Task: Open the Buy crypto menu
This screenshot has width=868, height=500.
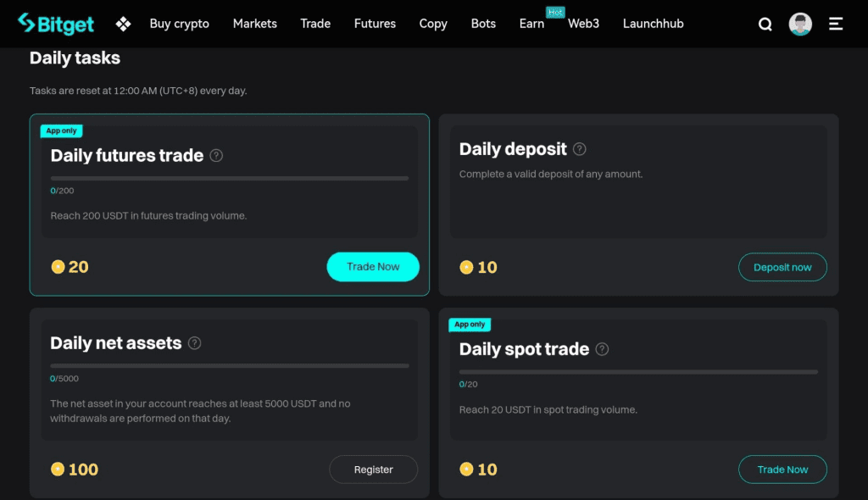Action: (x=179, y=24)
